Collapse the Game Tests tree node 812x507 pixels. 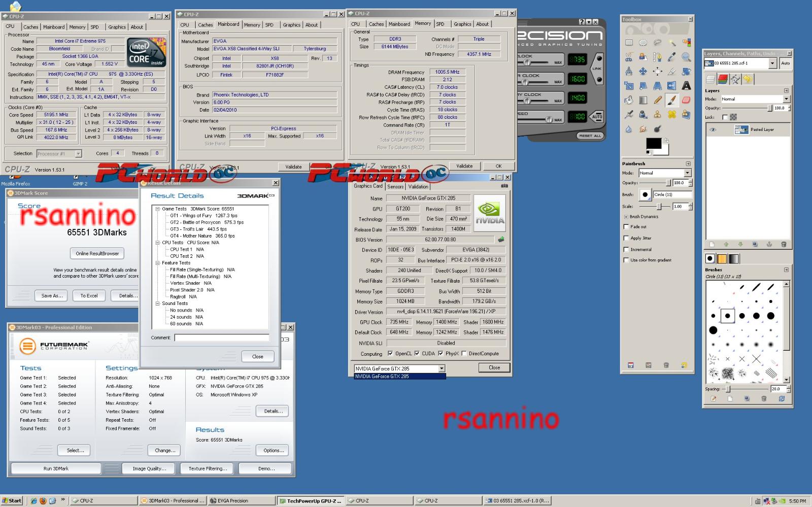[x=157, y=209]
